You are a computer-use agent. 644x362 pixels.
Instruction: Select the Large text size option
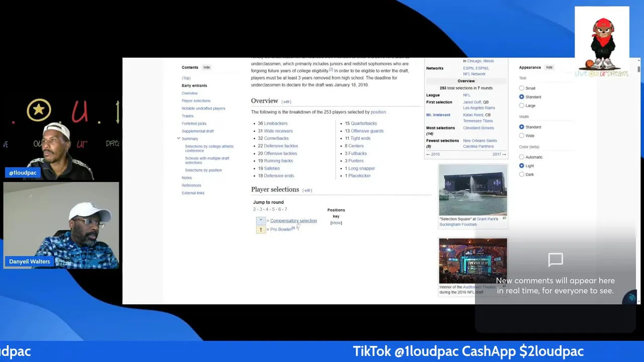[x=522, y=106]
